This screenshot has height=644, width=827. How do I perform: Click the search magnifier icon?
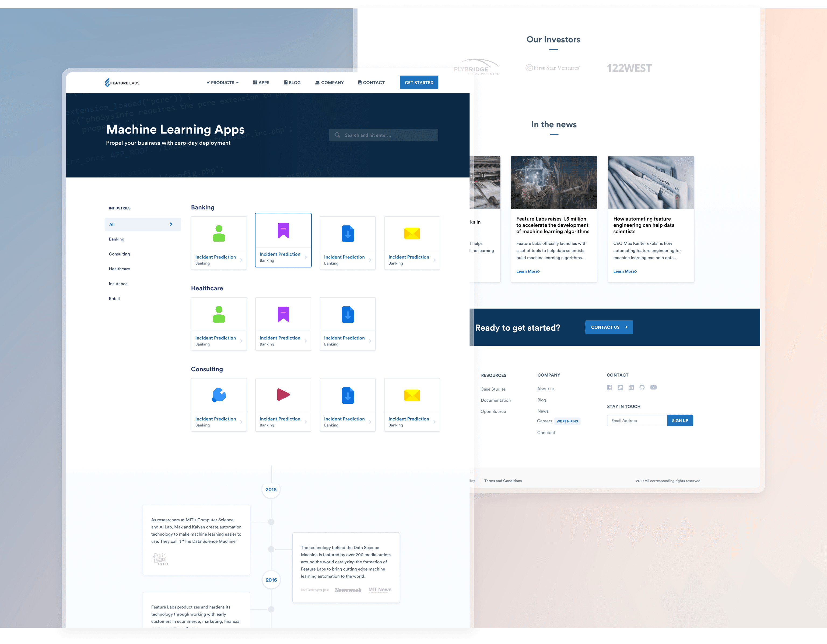(x=337, y=135)
